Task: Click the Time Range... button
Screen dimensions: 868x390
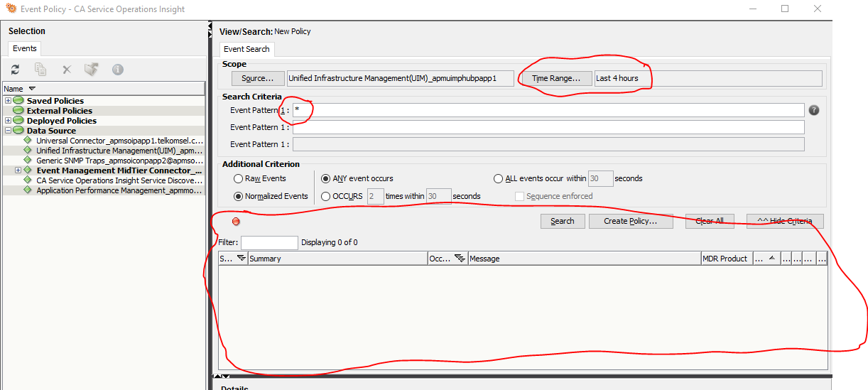Action: click(x=556, y=78)
